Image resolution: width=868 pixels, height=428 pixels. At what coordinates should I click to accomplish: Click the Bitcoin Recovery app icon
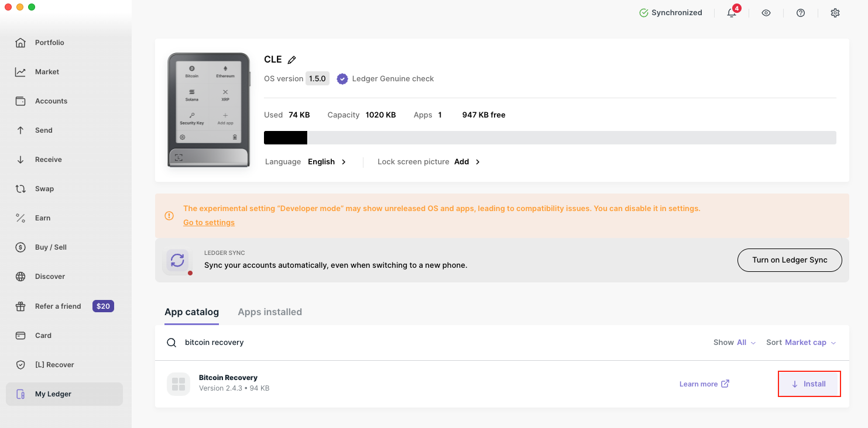(179, 384)
